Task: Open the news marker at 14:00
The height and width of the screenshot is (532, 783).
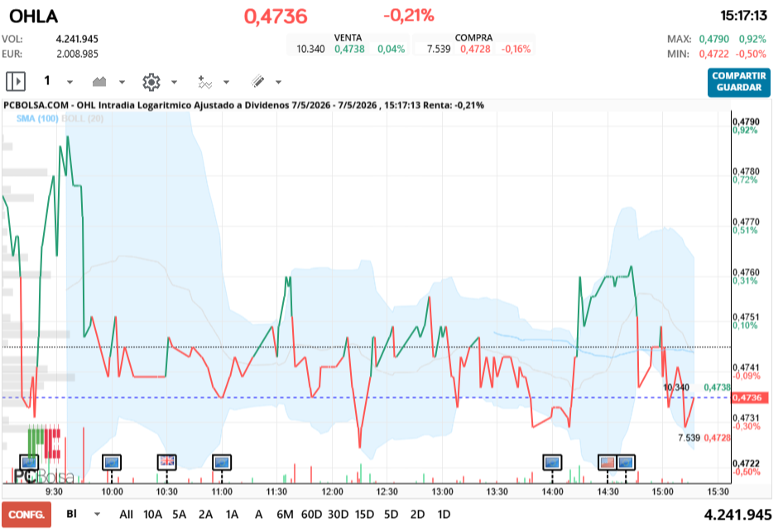Action: 552,463
